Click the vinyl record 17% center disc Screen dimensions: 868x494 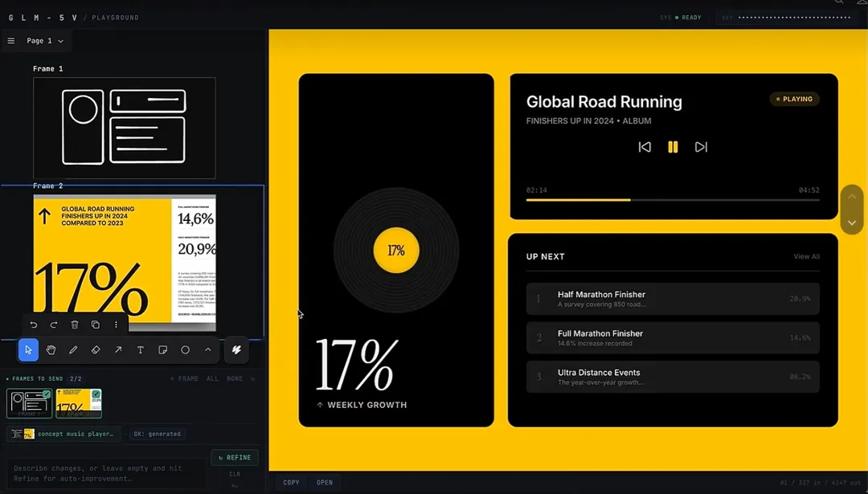[396, 250]
